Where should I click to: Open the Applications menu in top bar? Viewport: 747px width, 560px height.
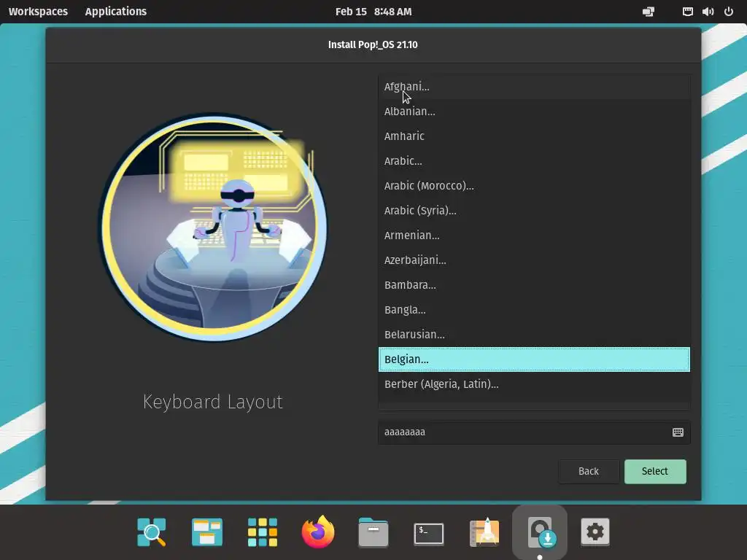[116, 12]
